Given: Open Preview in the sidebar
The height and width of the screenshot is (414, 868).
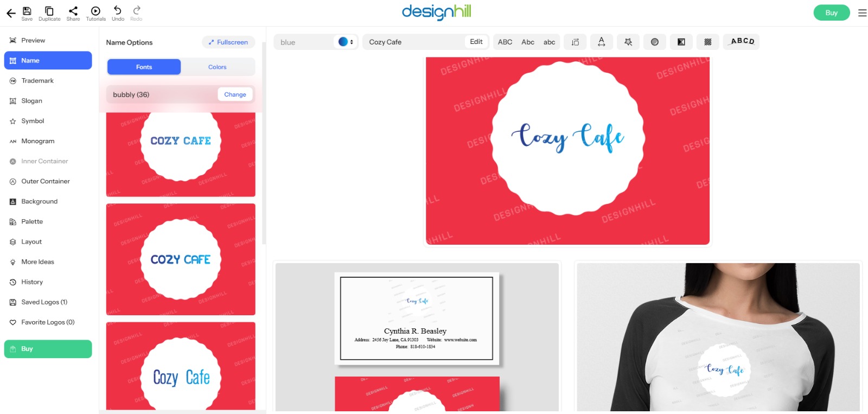Looking at the screenshot, I should pos(48,40).
